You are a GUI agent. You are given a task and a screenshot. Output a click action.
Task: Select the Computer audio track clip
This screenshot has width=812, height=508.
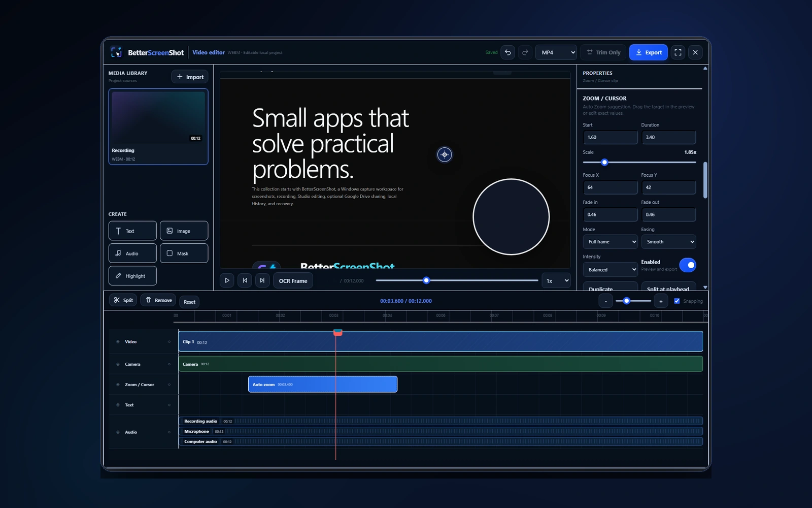pyautogui.click(x=441, y=441)
